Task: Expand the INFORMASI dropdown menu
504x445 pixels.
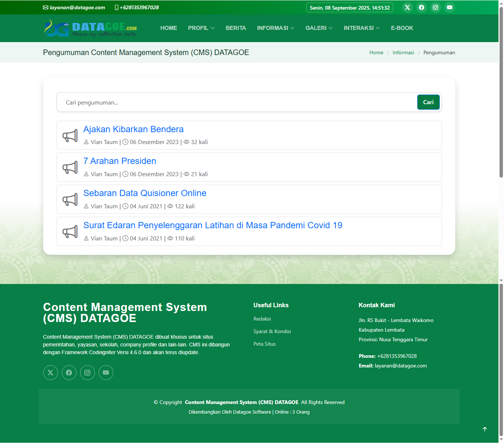Action: 275,28
